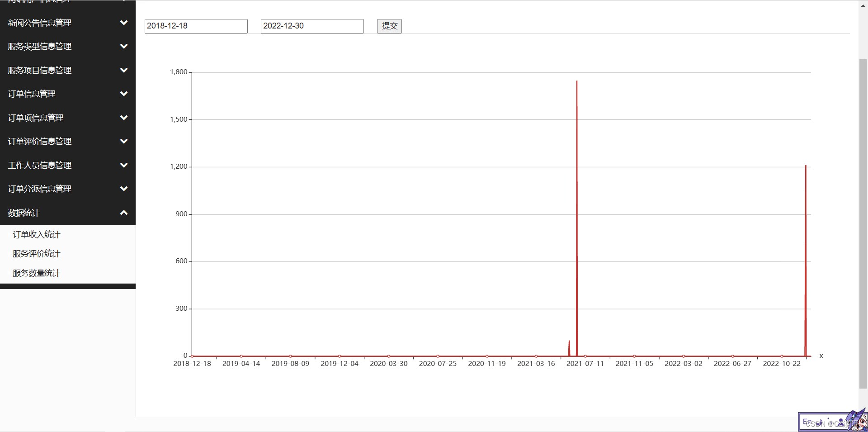Click x-axis label 2022-06-27

pyautogui.click(x=732, y=364)
